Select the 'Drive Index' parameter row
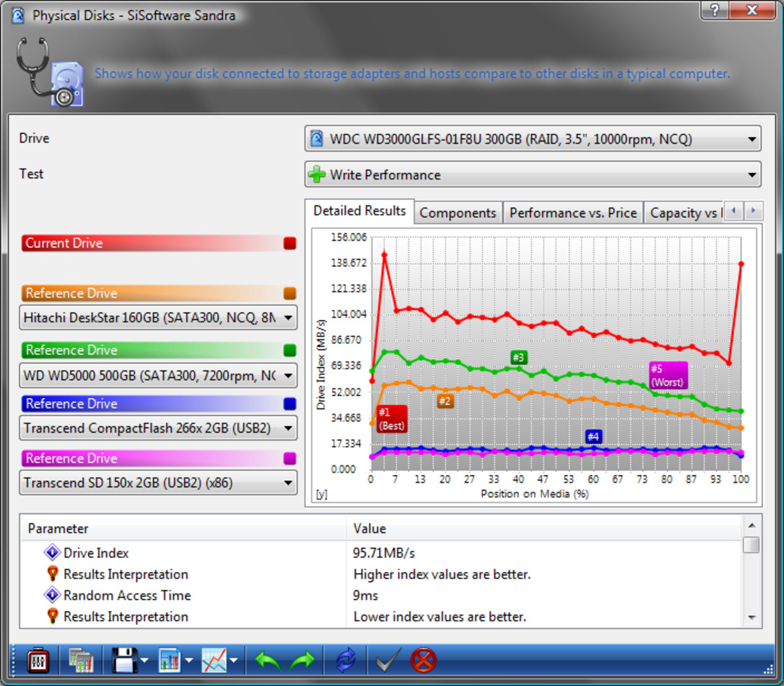 [x=381, y=553]
